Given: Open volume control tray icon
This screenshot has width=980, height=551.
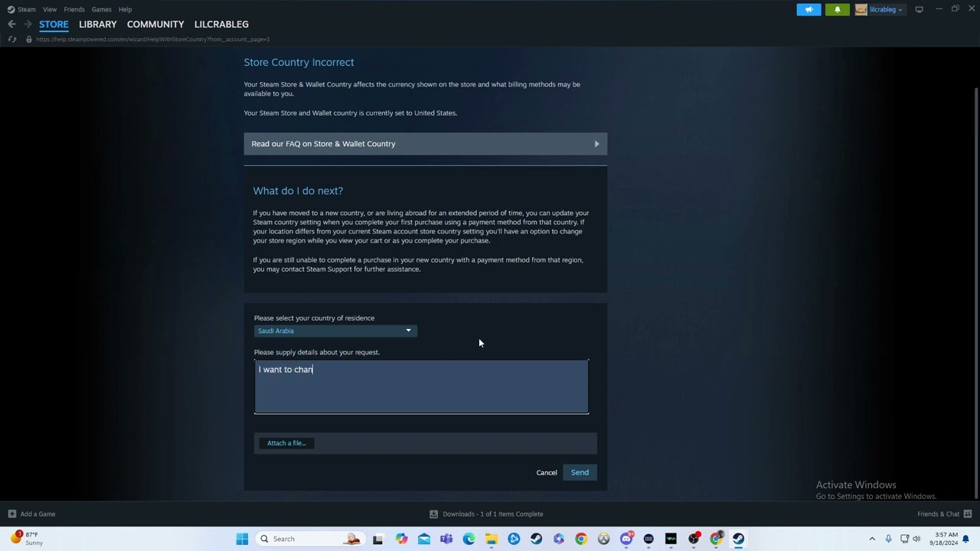Looking at the screenshot, I should click(916, 539).
